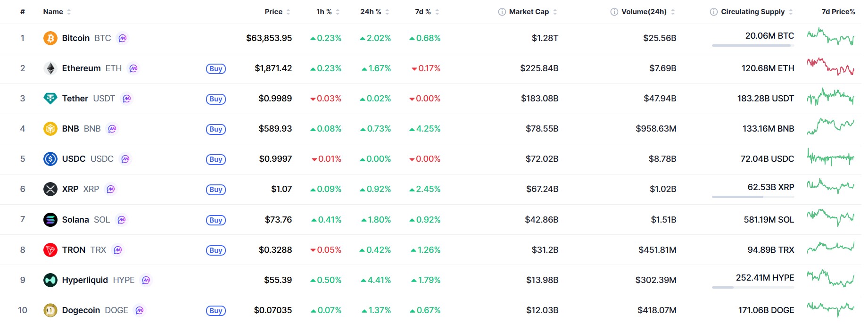
Task: Sort the table by Name column
Action: point(57,12)
